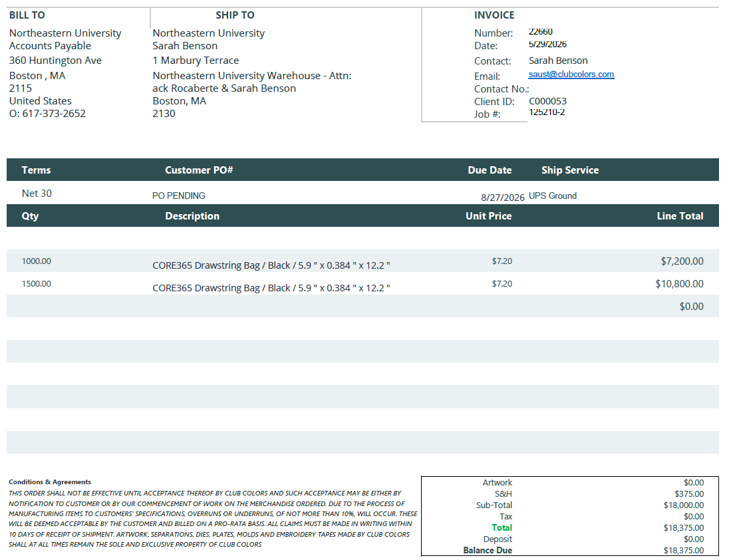Image resolution: width=729 pixels, height=560 pixels.
Task: Click the 8/27/2026 due date value
Action: tap(503, 198)
